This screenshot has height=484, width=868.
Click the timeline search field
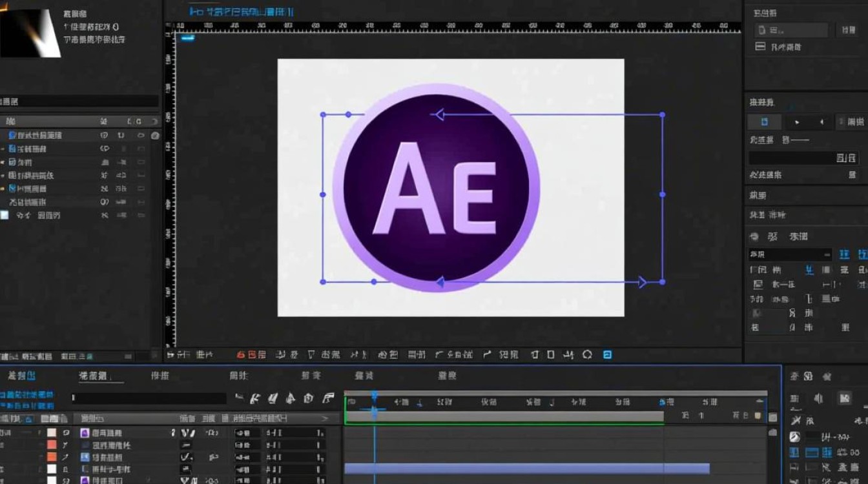pos(149,398)
